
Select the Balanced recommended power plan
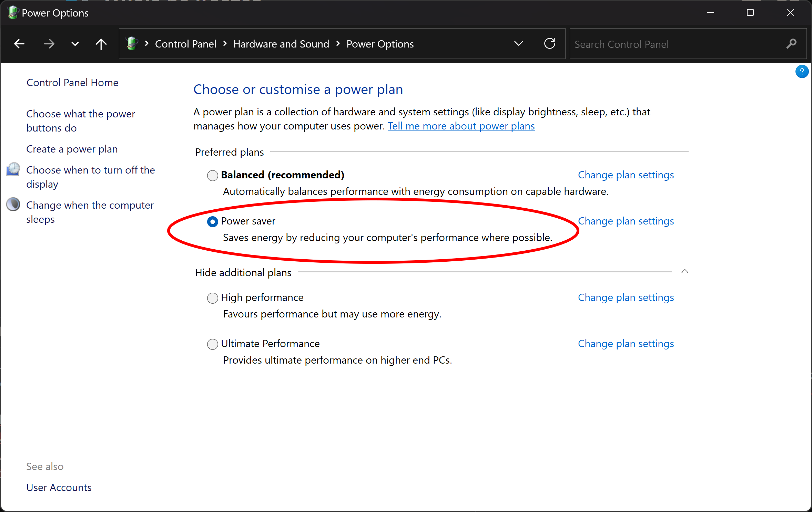212,175
